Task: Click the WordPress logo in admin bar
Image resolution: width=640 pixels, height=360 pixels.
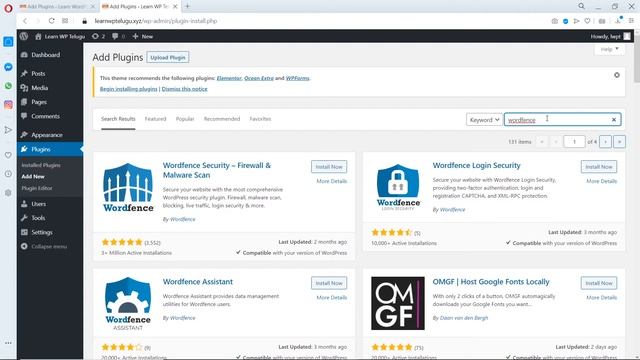Action: (x=24, y=36)
